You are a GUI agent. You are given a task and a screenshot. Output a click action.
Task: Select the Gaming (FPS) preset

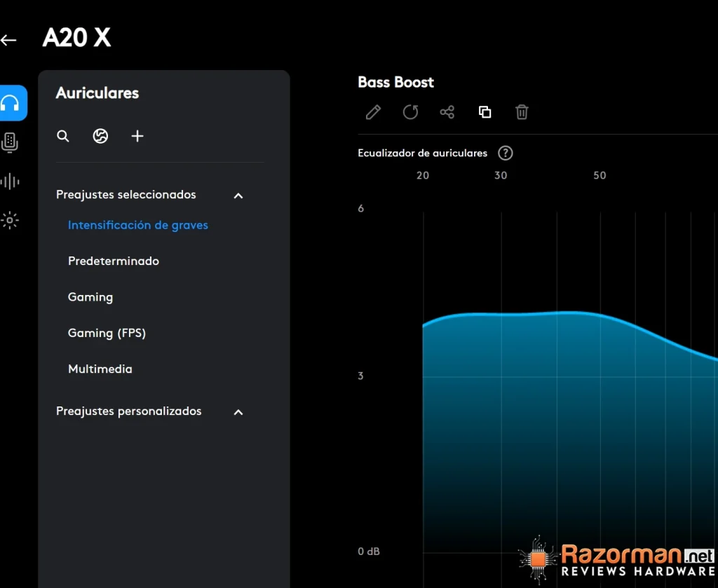tap(107, 333)
